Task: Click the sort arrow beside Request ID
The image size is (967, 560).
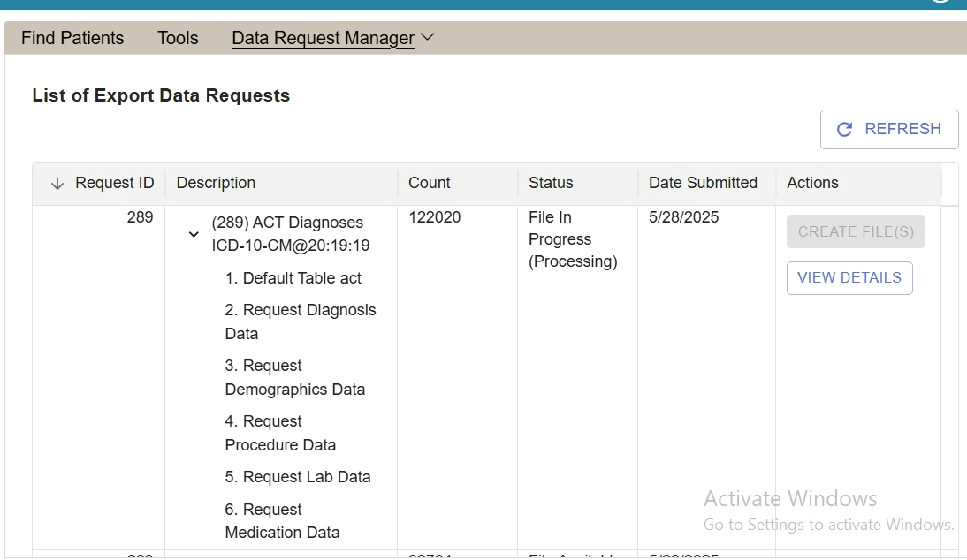Action: click(57, 184)
